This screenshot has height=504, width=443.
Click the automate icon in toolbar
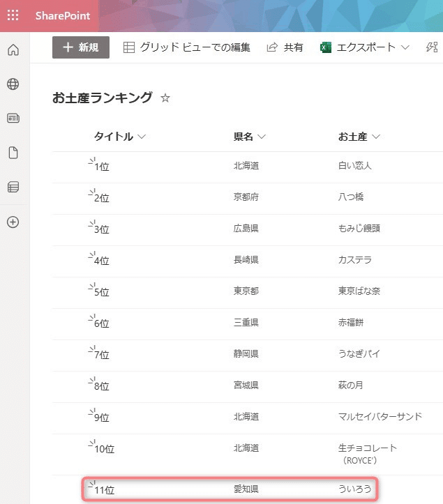[x=432, y=47]
